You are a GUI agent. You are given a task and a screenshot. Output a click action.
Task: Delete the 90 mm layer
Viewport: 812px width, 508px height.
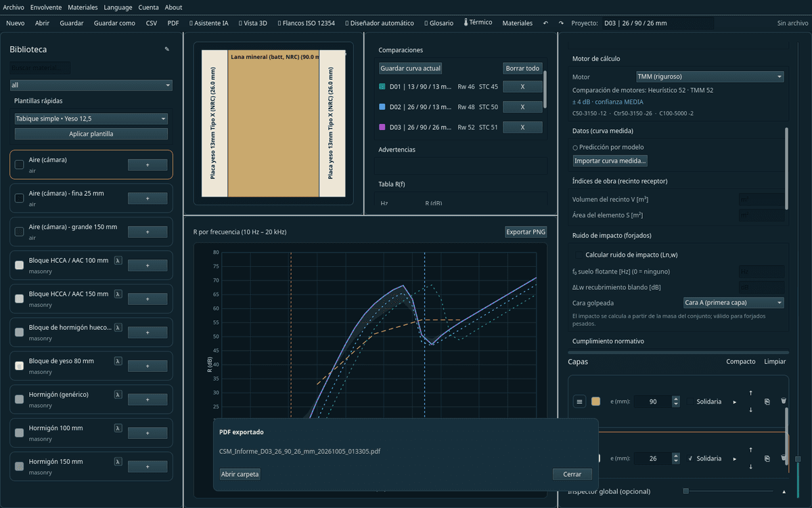pyautogui.click(x=784, y=402)
